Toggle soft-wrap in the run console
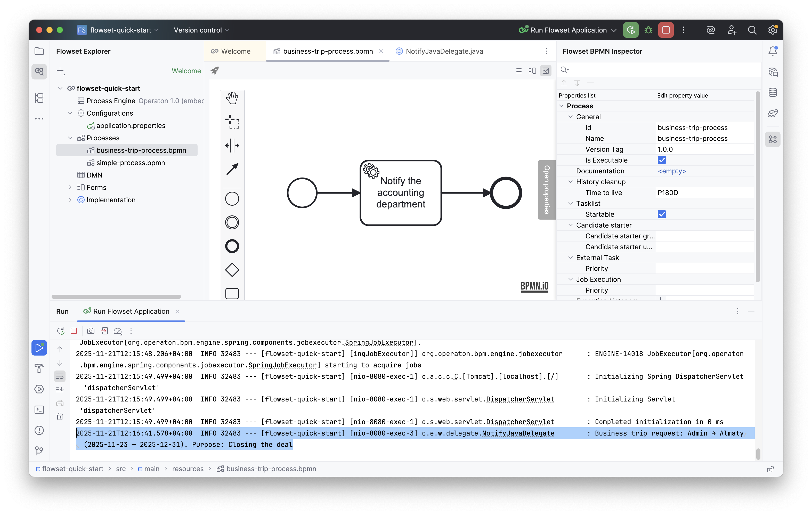812x515 pixels. point(60,376)
